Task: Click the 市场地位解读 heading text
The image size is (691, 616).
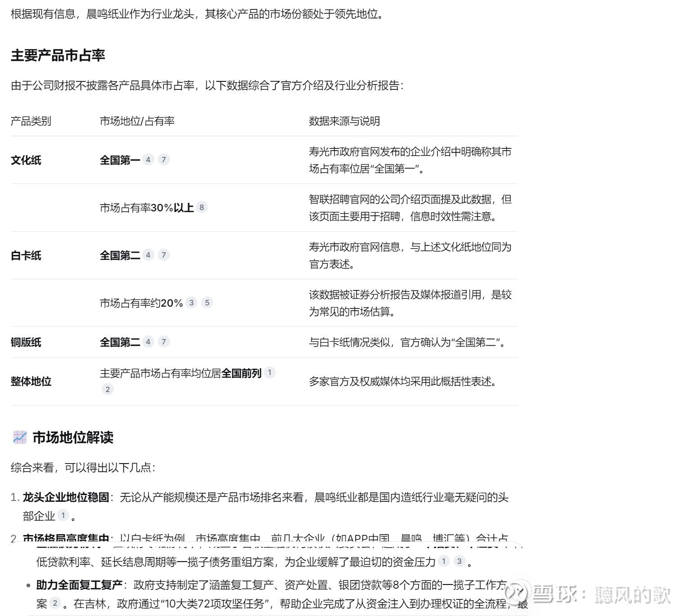Action: (73, 437)
